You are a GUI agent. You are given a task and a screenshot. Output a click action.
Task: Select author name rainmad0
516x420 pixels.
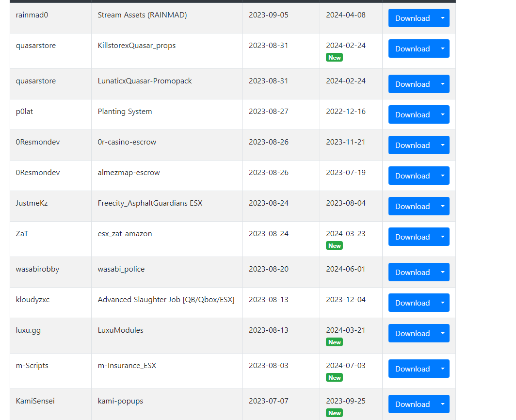tap(32, 15)
